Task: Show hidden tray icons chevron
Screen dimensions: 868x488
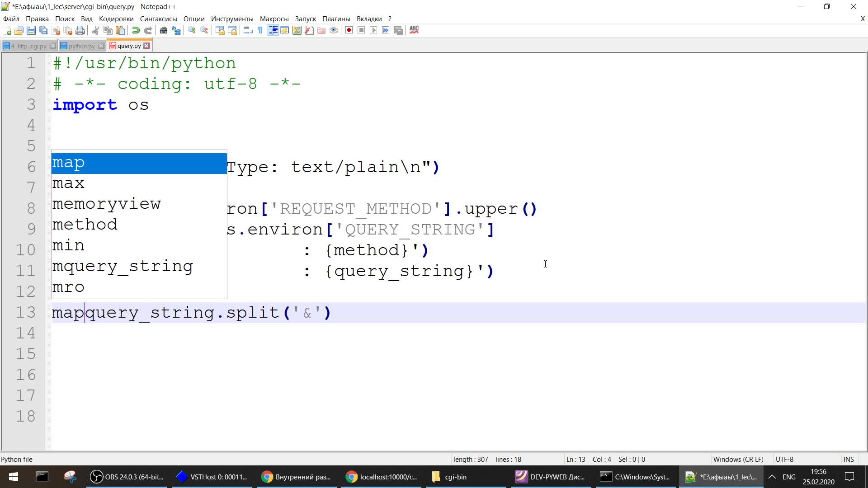Action: [772, 477]
